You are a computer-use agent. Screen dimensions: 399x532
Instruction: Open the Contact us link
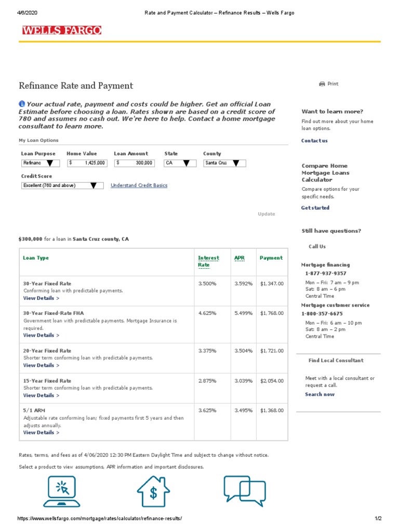click(x=314, y=140)
